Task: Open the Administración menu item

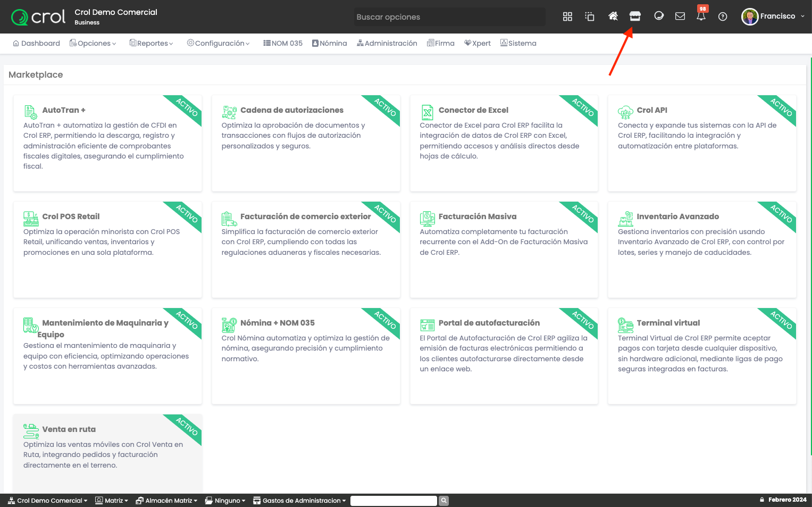Action: tap(387, 43)
